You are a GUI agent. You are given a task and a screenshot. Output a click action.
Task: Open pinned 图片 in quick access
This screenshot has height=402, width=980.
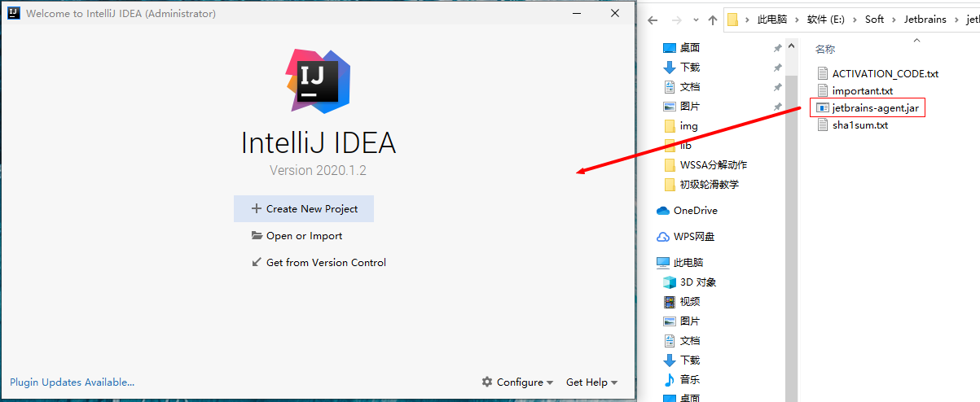click(x=689, y=107)
